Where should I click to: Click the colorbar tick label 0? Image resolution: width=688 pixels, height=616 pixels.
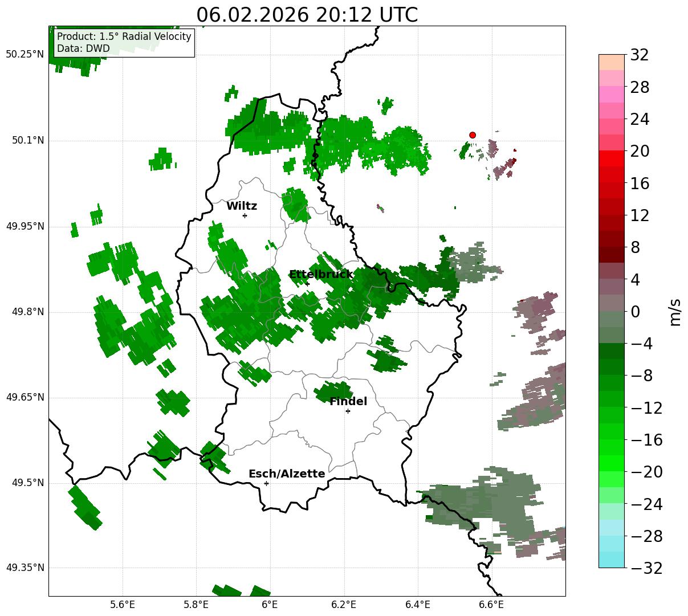pyautogui.click(x=635, y=312)
